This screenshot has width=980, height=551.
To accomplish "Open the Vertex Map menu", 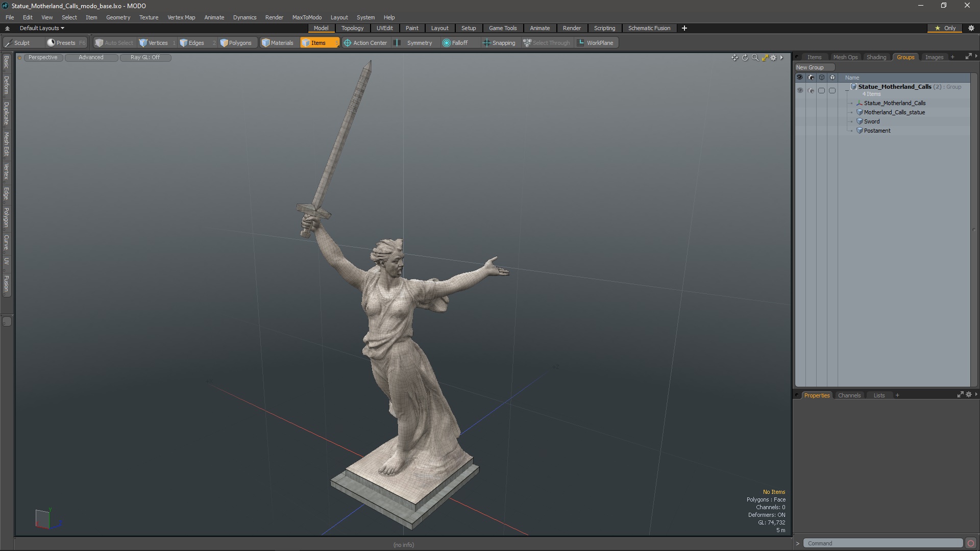I will 181,17.
